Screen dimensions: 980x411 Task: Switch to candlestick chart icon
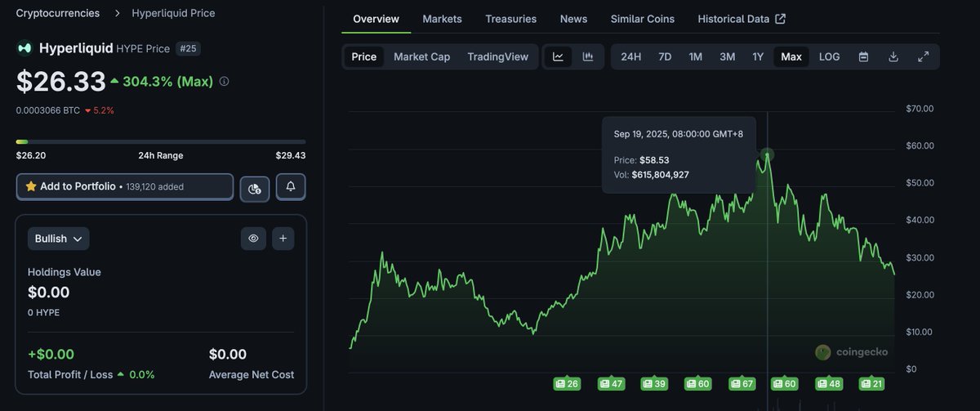588,56
